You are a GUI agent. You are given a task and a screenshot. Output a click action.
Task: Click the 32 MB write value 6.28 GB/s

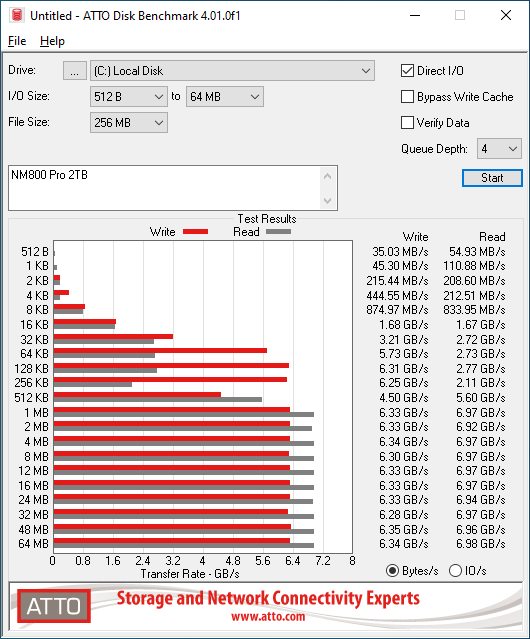pos(404,515)
